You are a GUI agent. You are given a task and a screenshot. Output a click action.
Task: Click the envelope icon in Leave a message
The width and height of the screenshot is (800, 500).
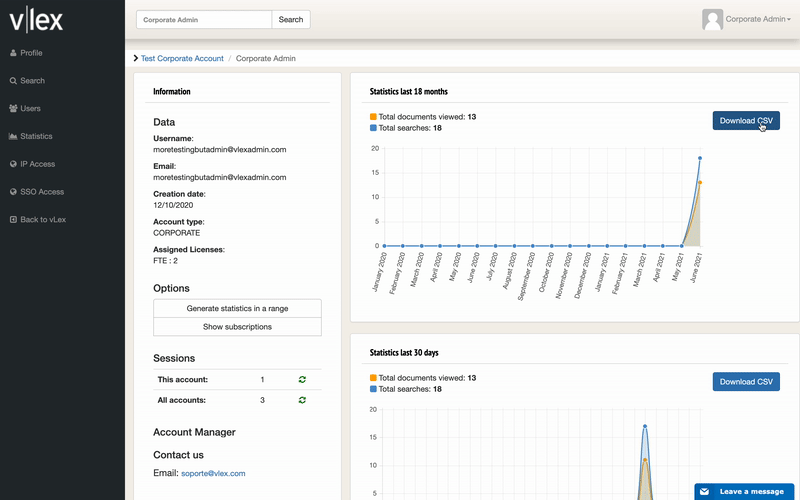pyautogui.click(x=704, y=491)
